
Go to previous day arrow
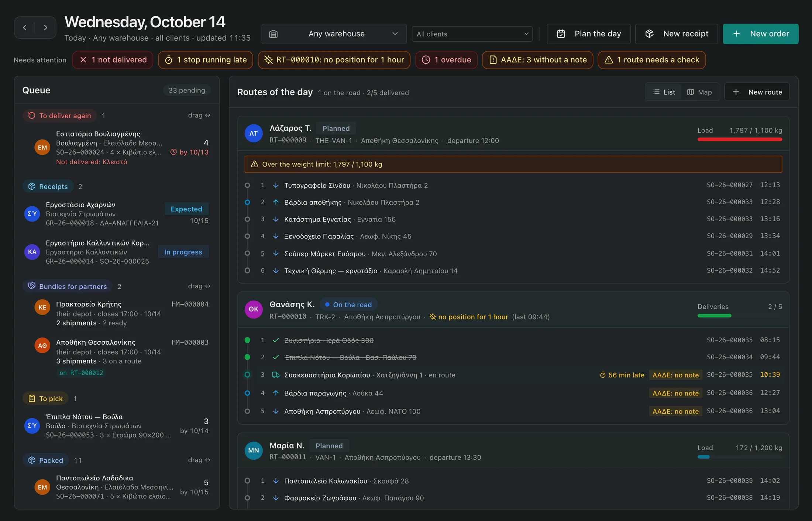[x=25, y=28]
